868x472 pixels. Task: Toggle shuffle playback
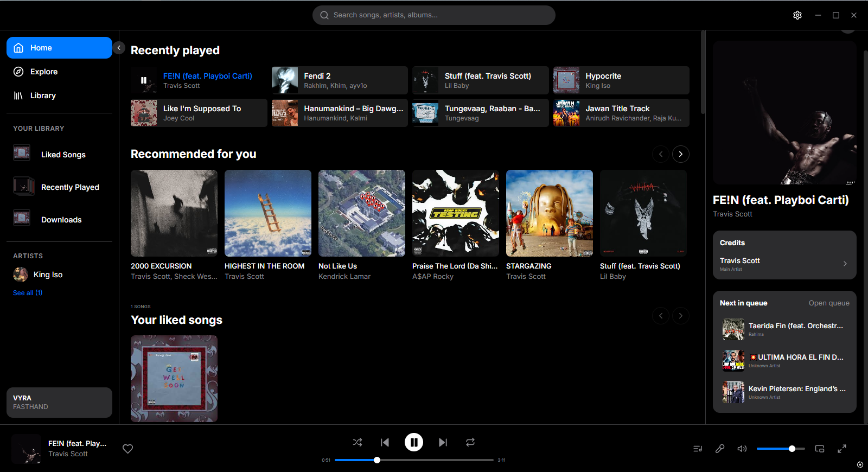pos(358,442)
